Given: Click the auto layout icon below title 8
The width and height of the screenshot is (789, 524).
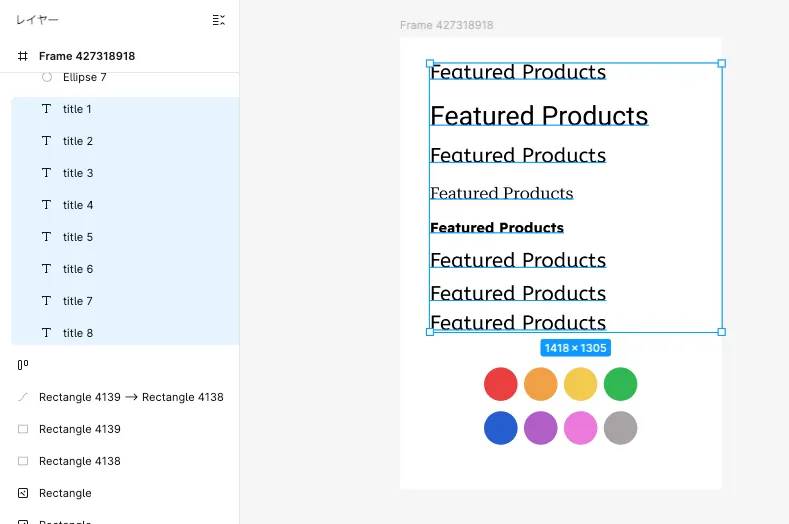Looking at the screenshot, I should (23, 365).
